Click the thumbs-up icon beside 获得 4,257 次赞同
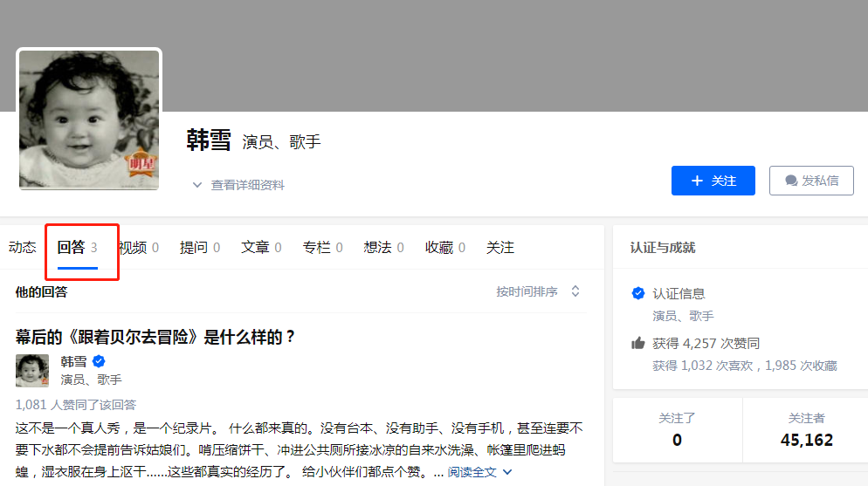This screenshot has width=868, height=486. tap(638, 344)
